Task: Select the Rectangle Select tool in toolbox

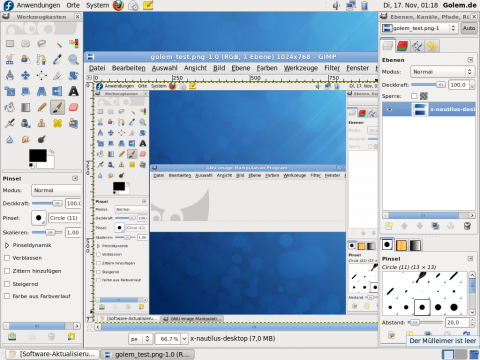Action: (10, 43)
